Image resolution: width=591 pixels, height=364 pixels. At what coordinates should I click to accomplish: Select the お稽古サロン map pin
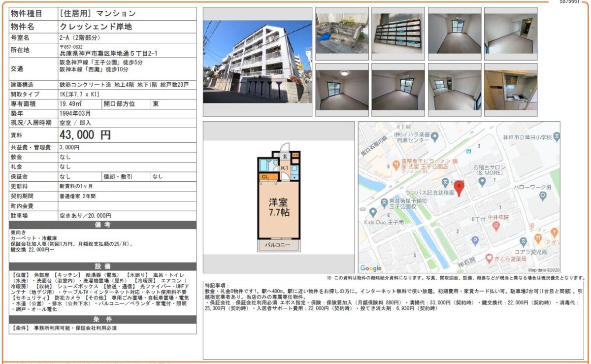click(482, 182)
